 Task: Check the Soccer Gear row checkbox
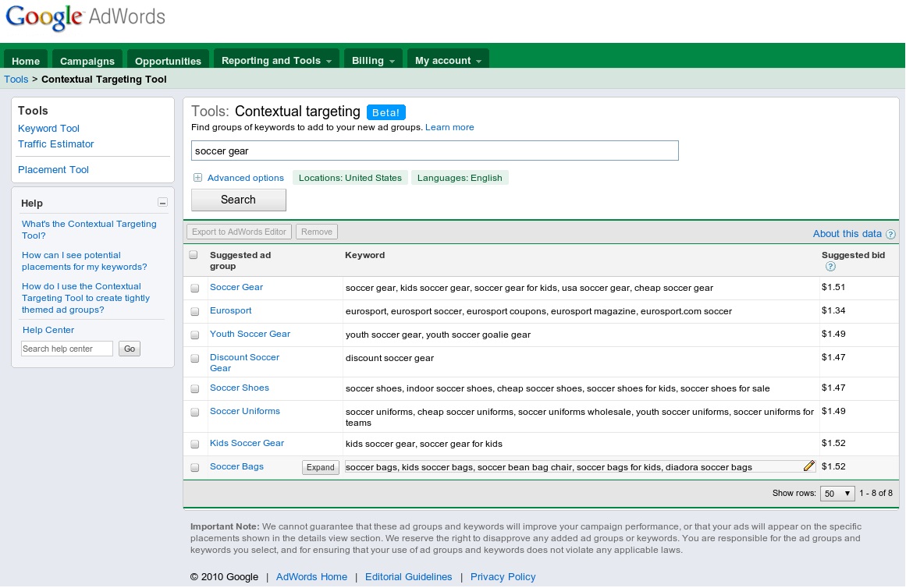[x=195, y=289]
